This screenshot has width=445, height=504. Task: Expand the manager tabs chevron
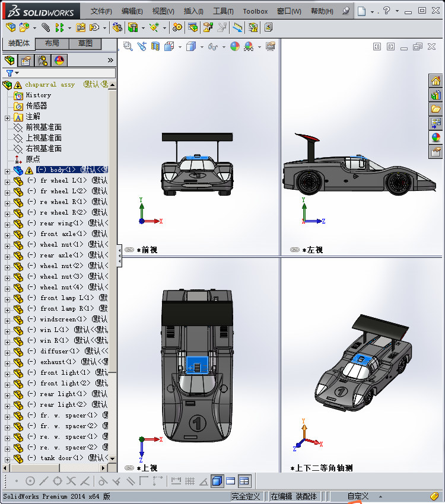[110, 60]
